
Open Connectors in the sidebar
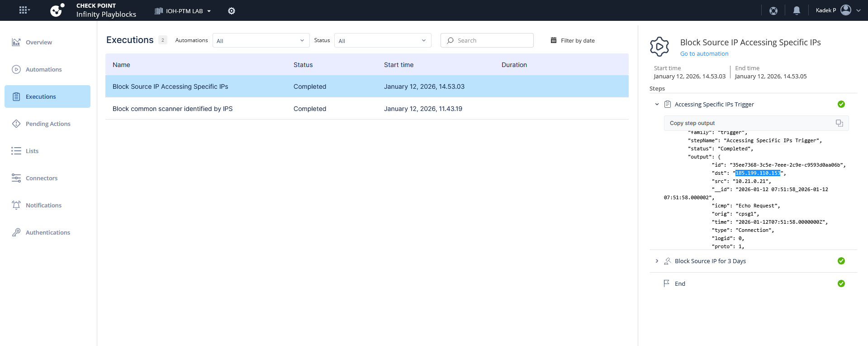tap(42, 178)
